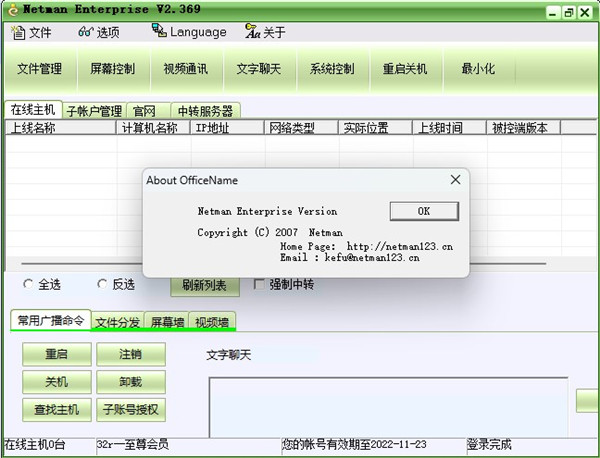The width and height of the screenshot is (600, 458).
Task: Click the 刷新列表 button
Action: click(204, 285)
